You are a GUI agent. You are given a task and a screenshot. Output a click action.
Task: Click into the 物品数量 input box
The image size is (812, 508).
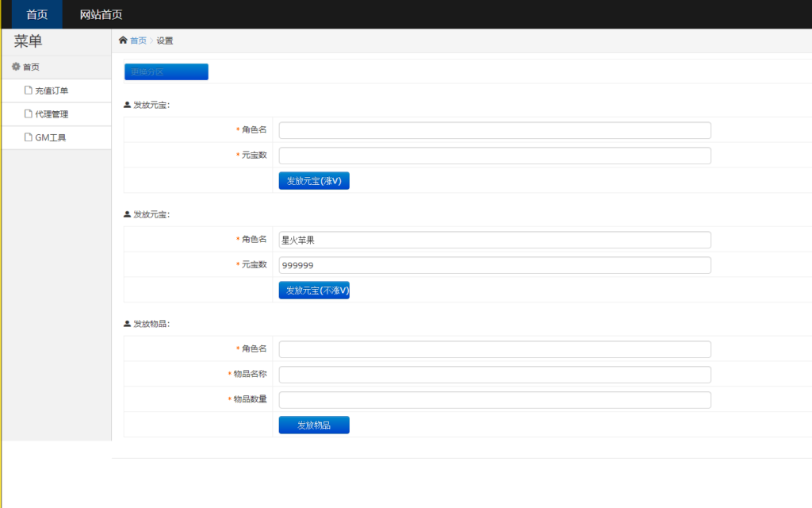click(495, 400)
